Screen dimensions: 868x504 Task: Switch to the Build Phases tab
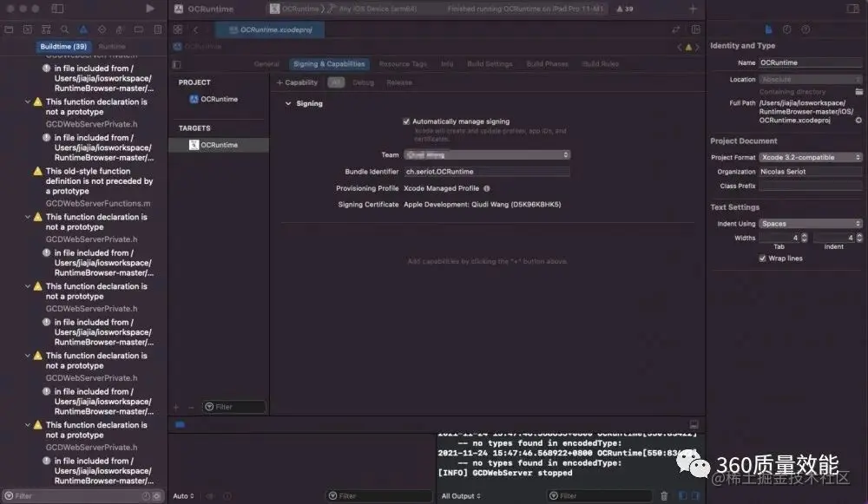tap(547, 64)
